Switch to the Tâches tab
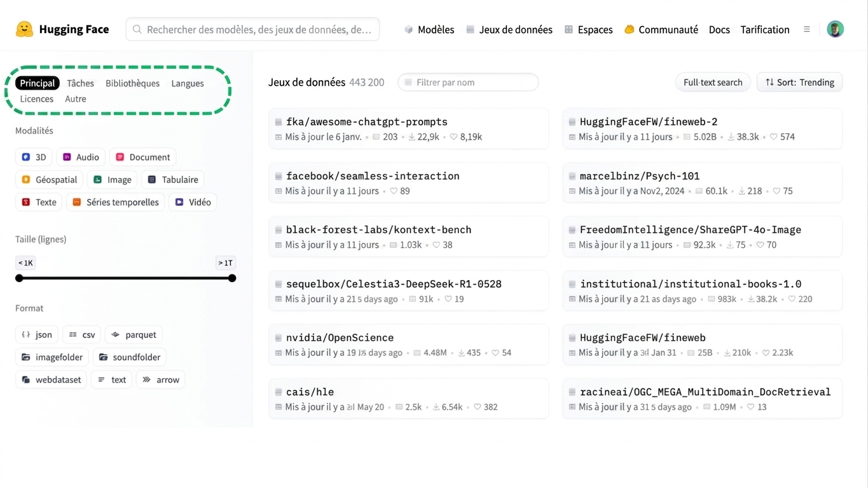 pos(81,83)
